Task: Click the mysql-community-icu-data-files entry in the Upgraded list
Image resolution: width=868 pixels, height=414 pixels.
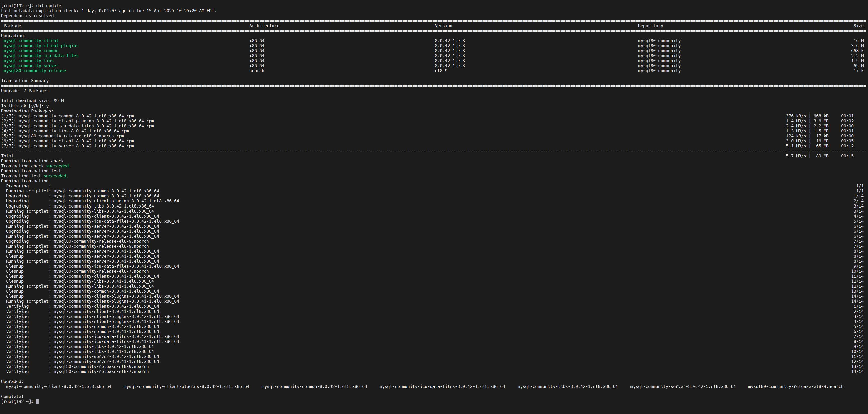Action: click(442, 387)
